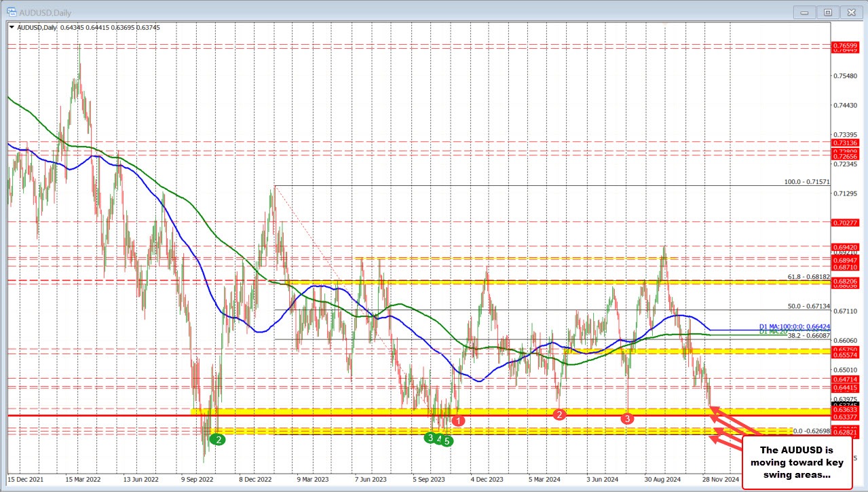868x492 pixels.
Task: Click the 0.73136 price level tag
Action: 844,143
